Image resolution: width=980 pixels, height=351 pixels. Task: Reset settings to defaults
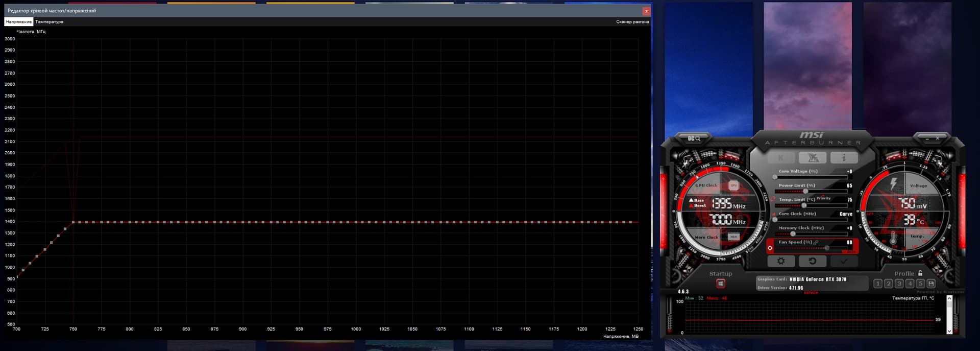tap(812, 261)
